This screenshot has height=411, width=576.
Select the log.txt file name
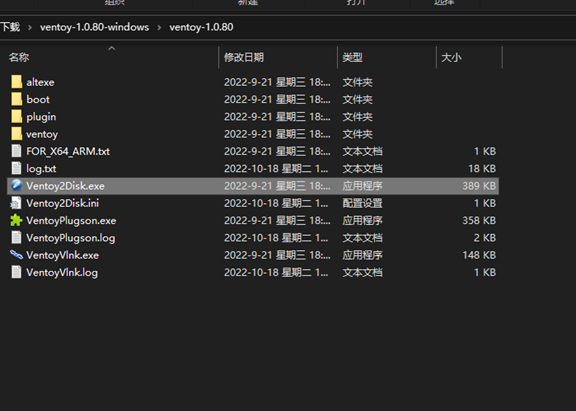pyautogui.click(x=41, y=169)
